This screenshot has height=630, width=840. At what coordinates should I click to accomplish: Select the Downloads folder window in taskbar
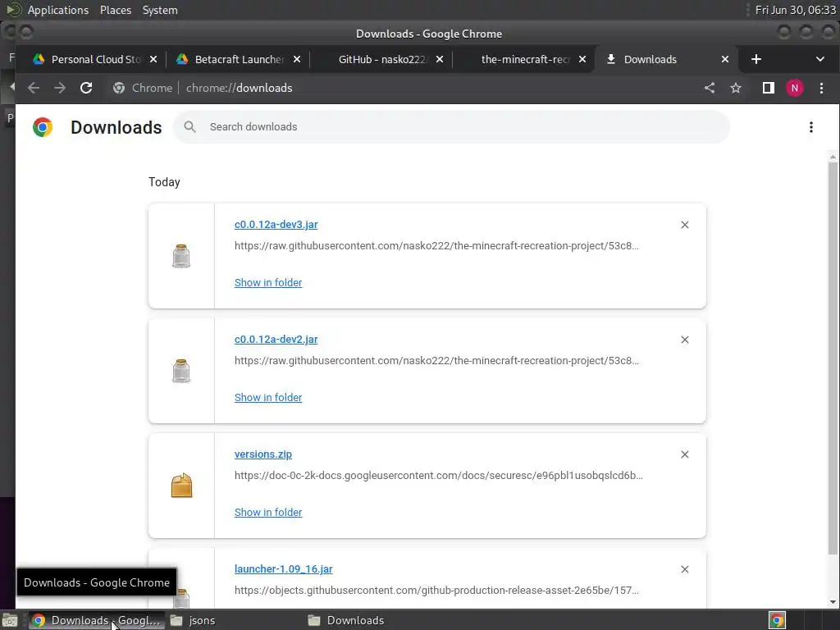pos(372,620)
